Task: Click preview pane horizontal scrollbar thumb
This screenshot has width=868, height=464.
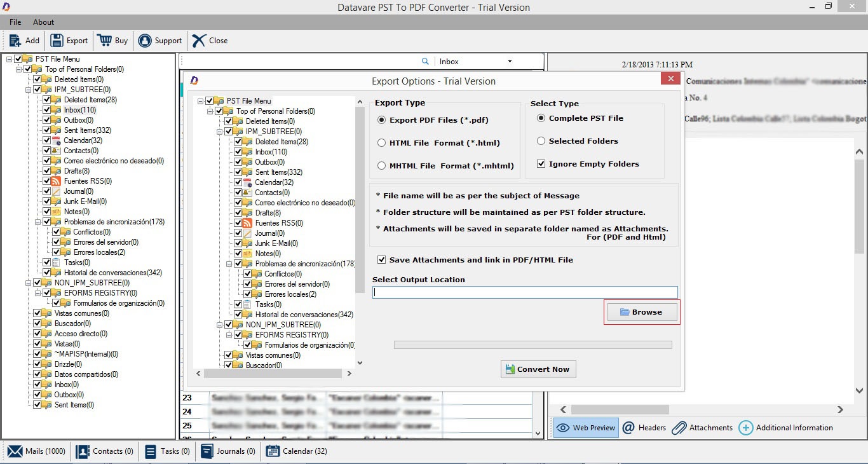Action: point(620,410)
